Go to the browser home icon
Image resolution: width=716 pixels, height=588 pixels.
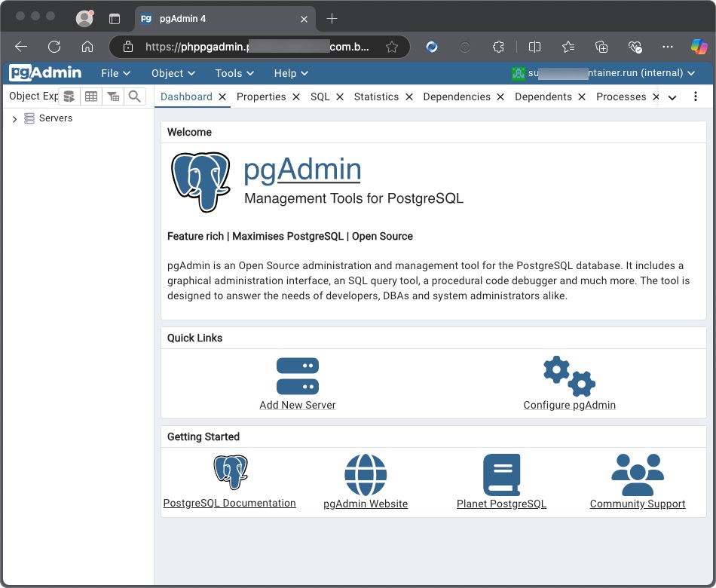pos(87,47)
